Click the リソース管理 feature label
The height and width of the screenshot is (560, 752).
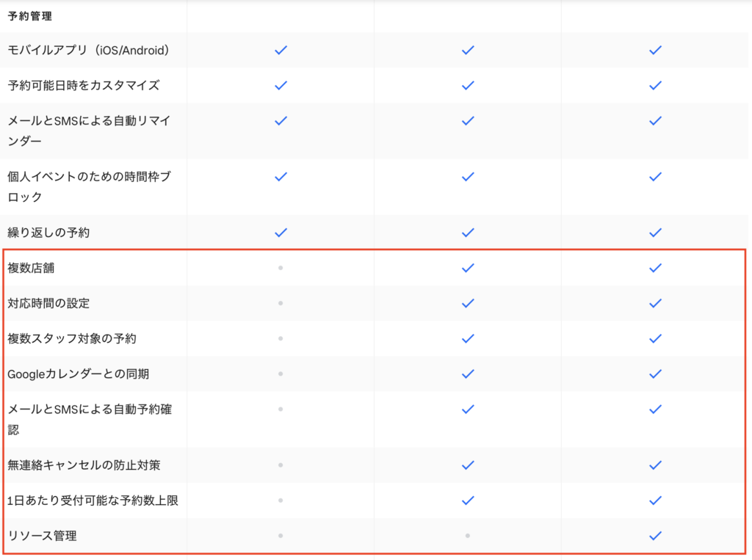pyautogui.click(x=42, y=536)
